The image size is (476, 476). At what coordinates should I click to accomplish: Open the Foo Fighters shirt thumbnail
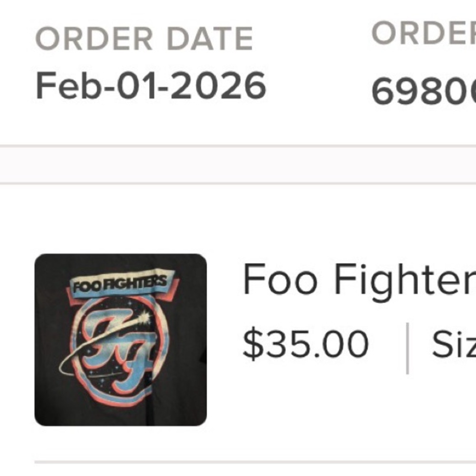pos(120,340)
